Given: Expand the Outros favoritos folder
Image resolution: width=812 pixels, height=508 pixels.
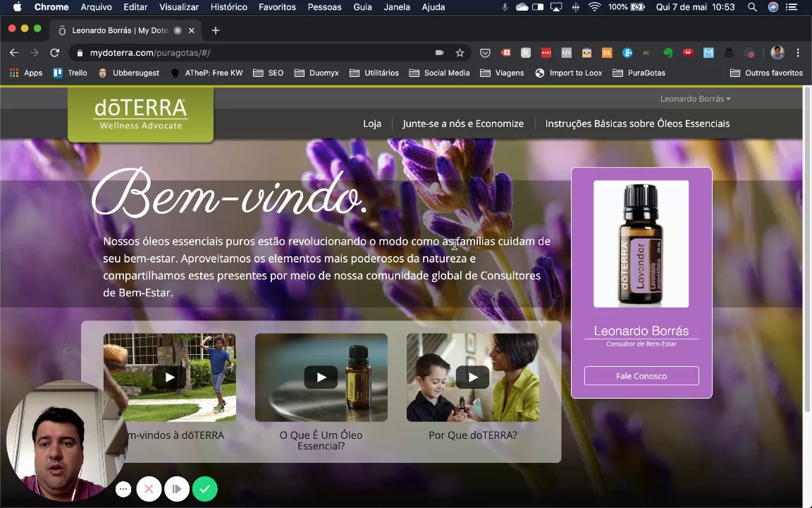Looking at the screenshot, I should coord(766,73).
